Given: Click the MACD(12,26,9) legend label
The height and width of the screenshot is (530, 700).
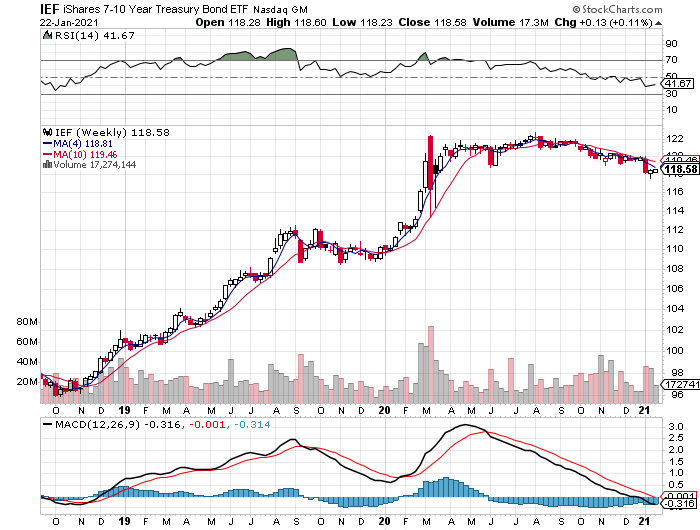Looking at the screenshot, I should pos(97,425).
